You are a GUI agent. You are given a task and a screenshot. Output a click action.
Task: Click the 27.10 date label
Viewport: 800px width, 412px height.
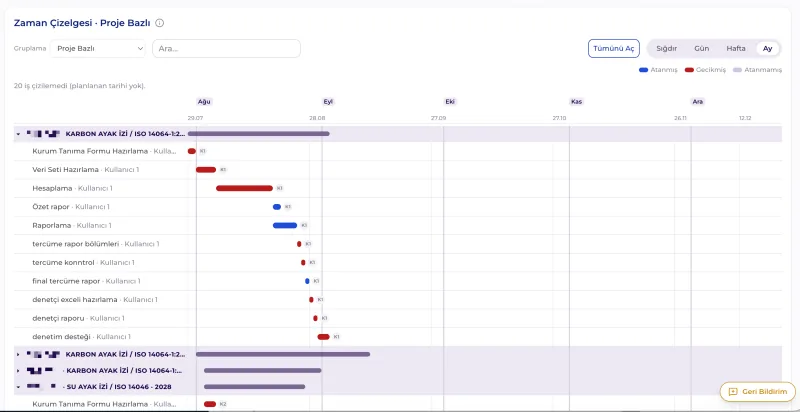point(559,118)
